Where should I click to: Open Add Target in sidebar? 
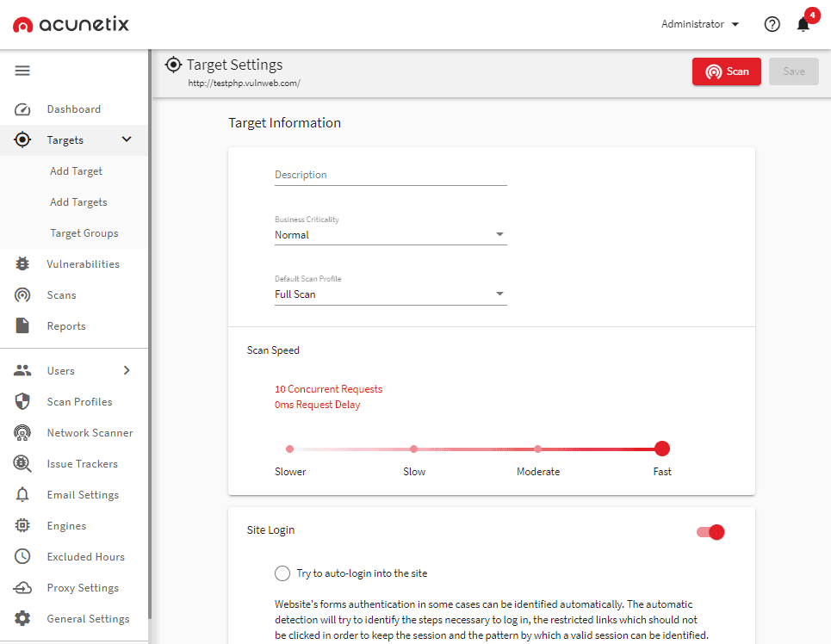pyautogui.click(x=77, y=171)
